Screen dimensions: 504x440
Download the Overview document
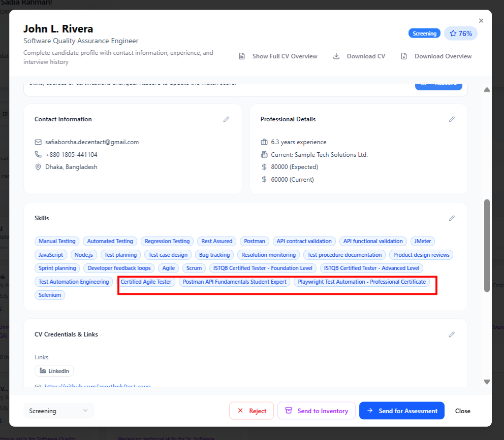[436, 56]
